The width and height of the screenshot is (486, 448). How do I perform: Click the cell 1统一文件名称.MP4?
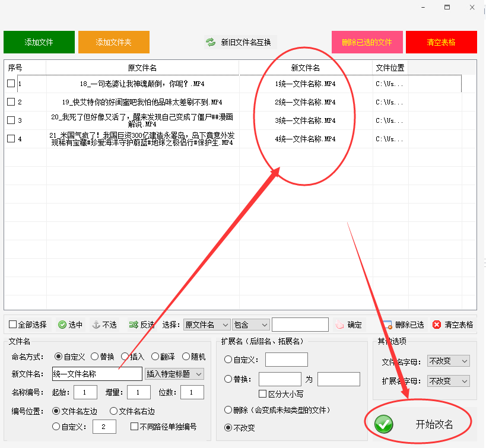point(305,84)
